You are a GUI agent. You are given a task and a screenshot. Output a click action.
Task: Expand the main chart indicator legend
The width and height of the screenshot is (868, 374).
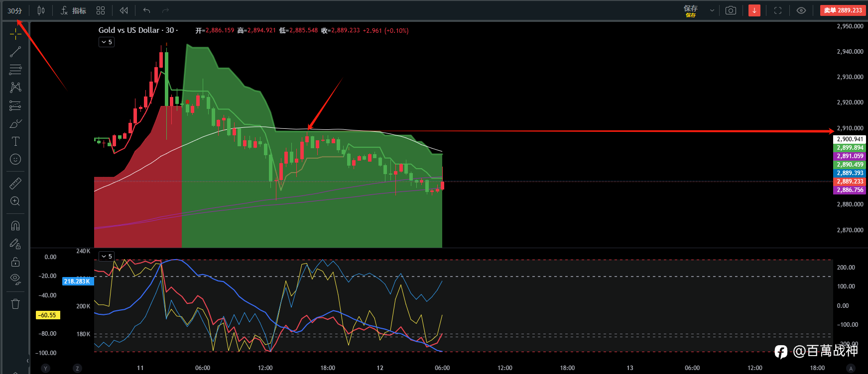[x=107, y=42]
